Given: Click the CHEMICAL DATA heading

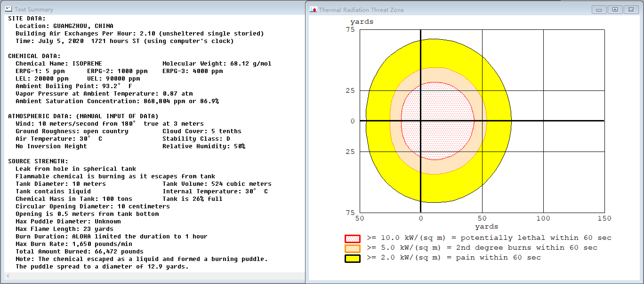Looking at the screenshot, I should pyautogui.click(x=34, y=56).
